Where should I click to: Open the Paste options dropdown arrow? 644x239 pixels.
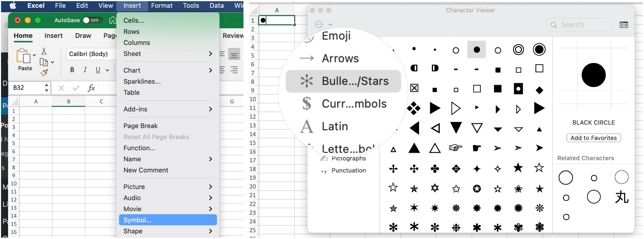pos(34,55)
